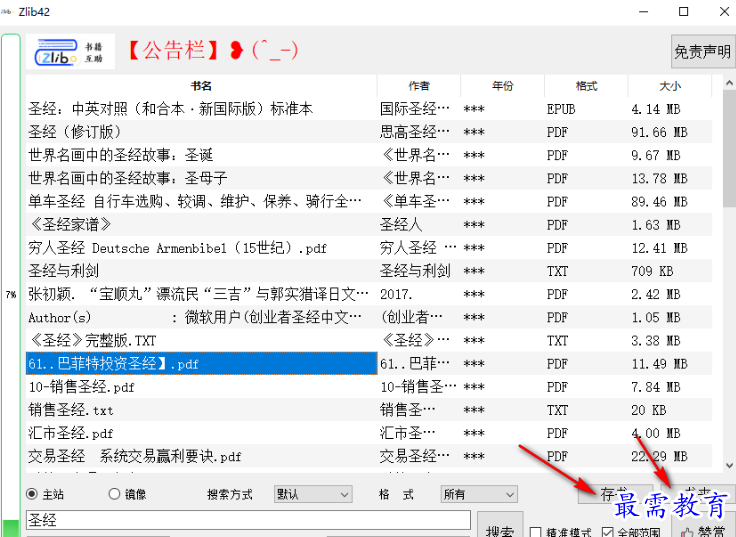This screenshot has height=537, width=736.
Task: Select row 世界名画中的圣经故事：圣母子
Action: tap(369, 178)
